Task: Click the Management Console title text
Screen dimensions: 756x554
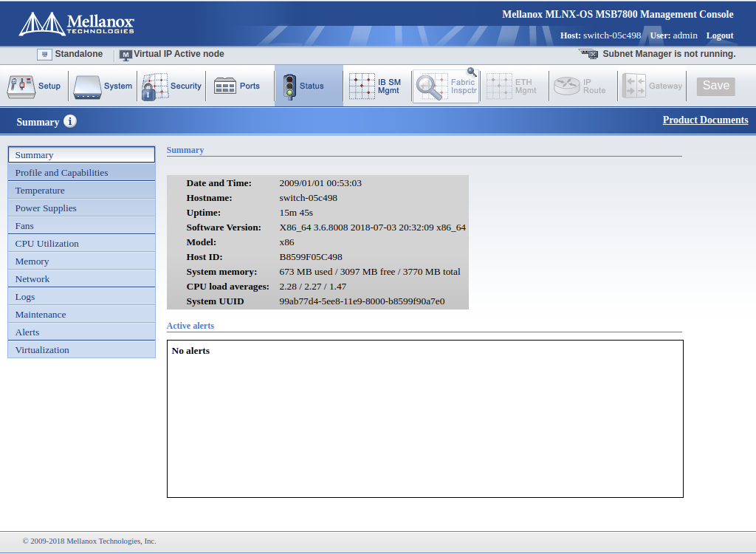Action: [618, 15]
